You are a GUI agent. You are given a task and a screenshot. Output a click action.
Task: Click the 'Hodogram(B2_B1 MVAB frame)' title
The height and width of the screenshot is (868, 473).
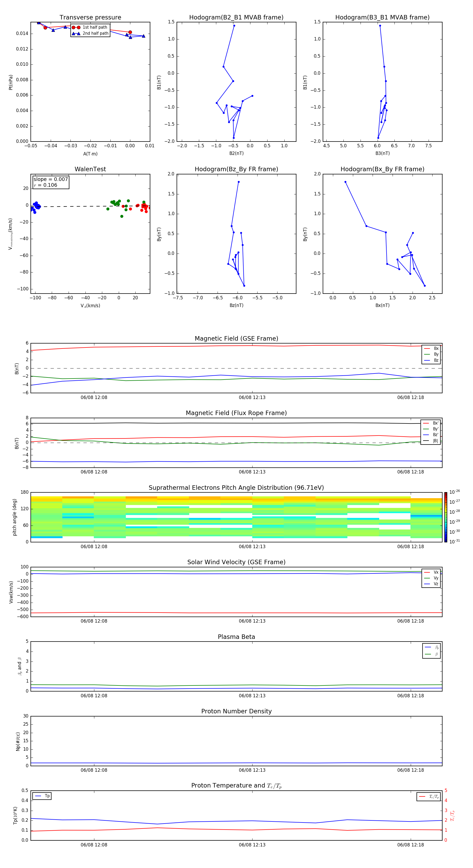coord(236,18)
